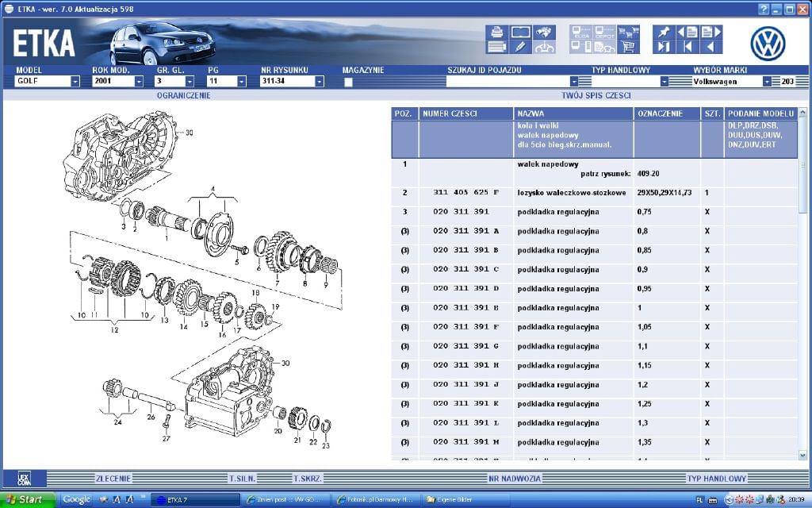The width and height of the screenshot is (812, 508).
Task: Click the scroll up arrow of parts list
Action: (802, 112)
